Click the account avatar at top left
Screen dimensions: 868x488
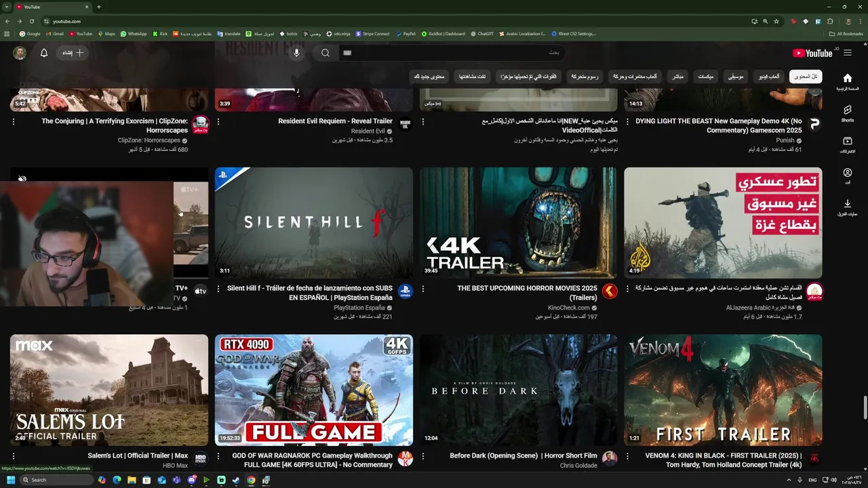click(x=20, y=53)
